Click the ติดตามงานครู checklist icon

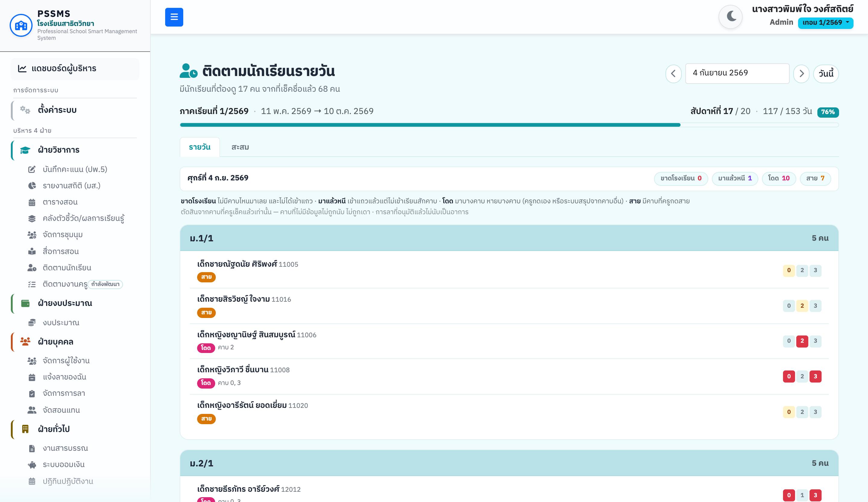coord(32,284)
